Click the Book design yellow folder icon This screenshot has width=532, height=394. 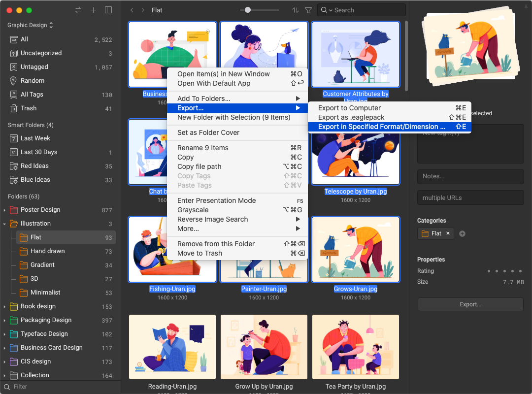14,306
